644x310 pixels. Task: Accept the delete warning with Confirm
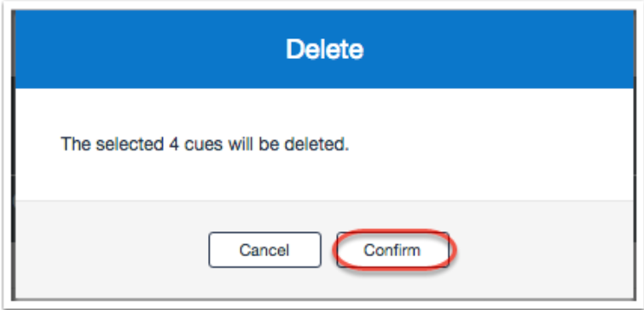click(392, 249)
